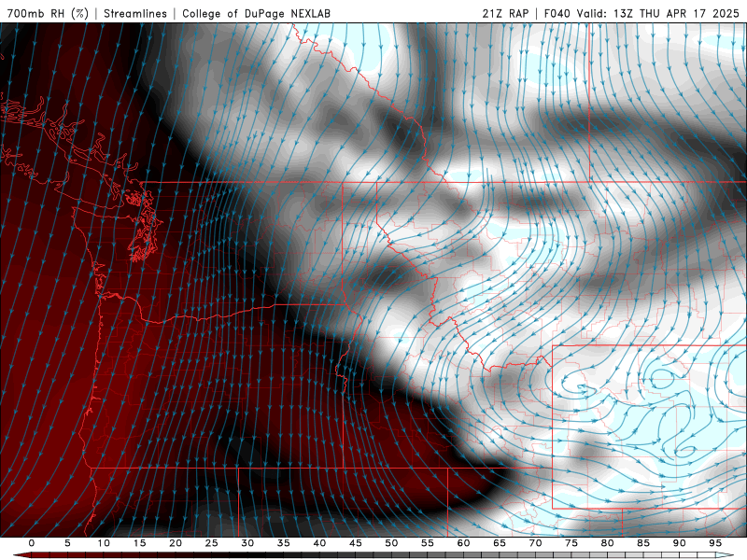Screen dimensions: 747x560
Task: Click the 70 label on the RH legend
Action: coord(535,543)
